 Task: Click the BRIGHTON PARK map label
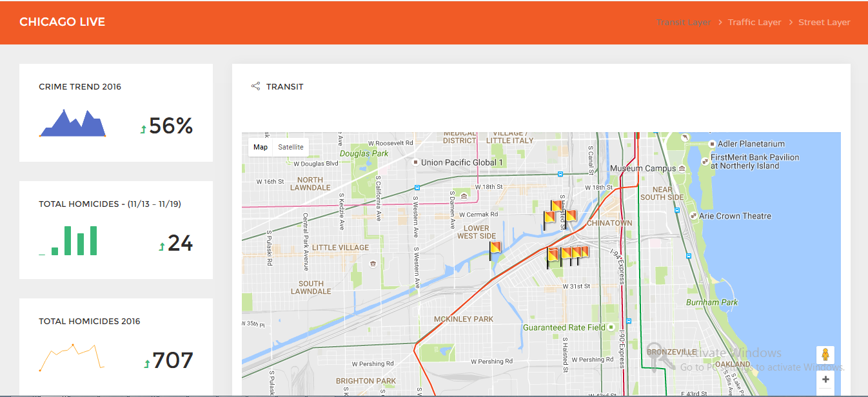click(366, 381)
